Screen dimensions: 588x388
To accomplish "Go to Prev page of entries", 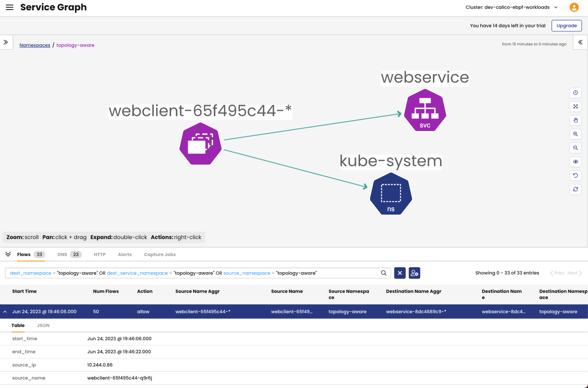I will 557,273.
